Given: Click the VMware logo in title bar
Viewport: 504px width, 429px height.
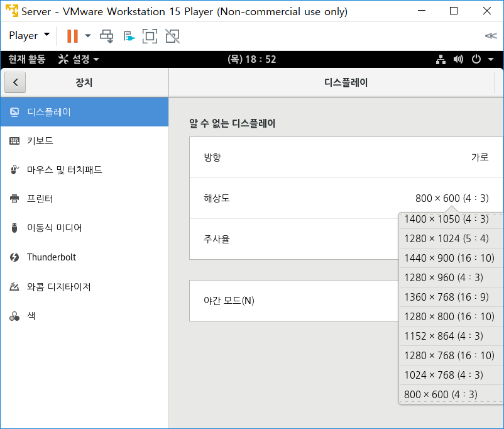Looking at the screenshot, I should (x=12, y=11).
